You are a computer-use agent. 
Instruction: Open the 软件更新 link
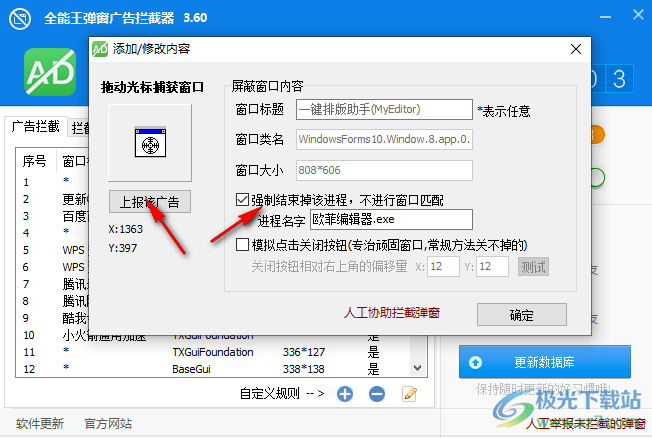click(x=40, y=424)
